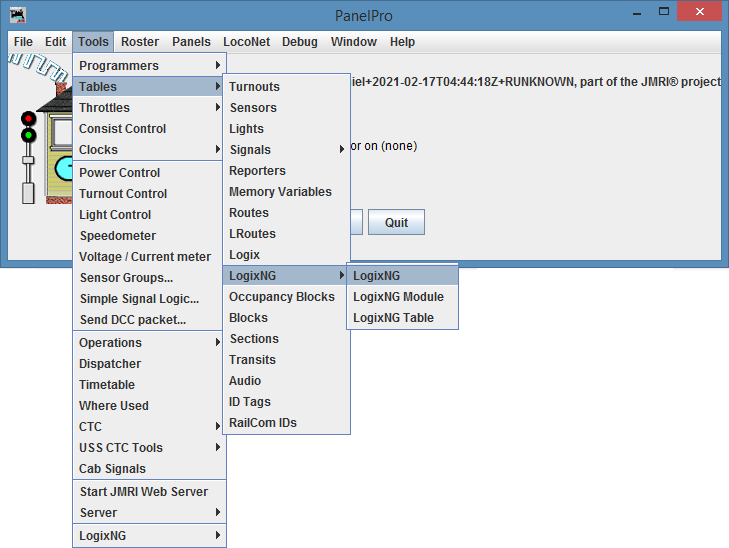729x548 pixels.
Task: Open the Panels menu
Action: (x=191, y=42)
